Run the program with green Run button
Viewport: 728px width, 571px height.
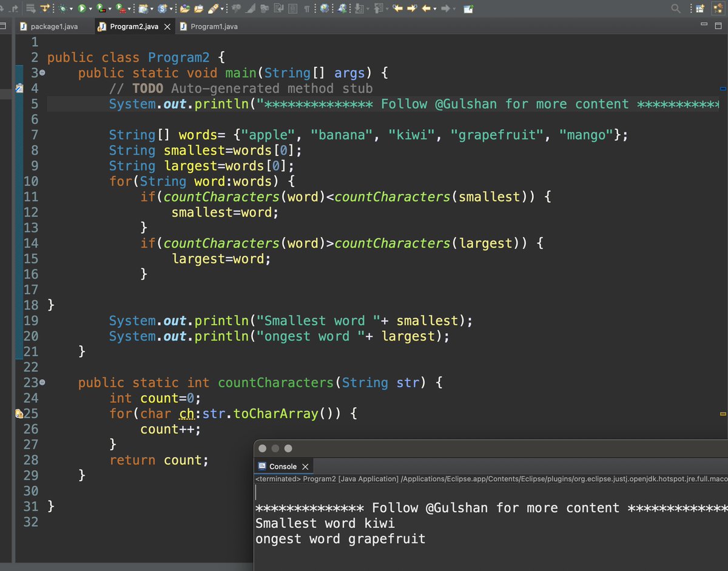point(82,8)
